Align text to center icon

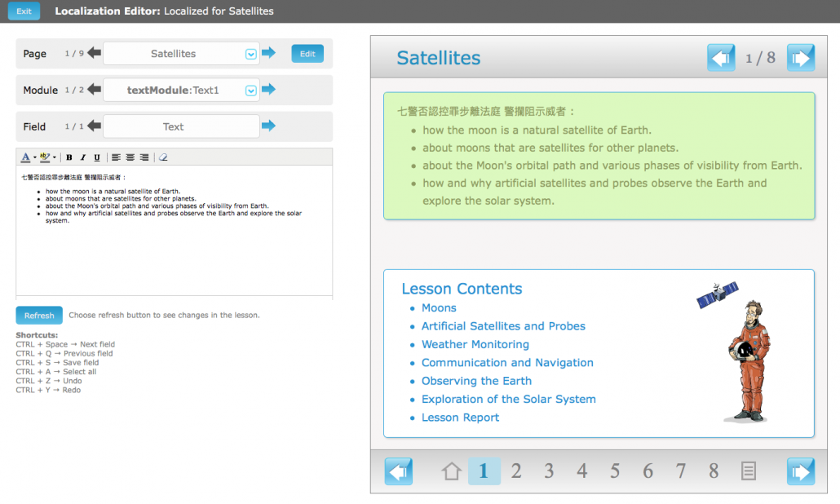[130, 157]
